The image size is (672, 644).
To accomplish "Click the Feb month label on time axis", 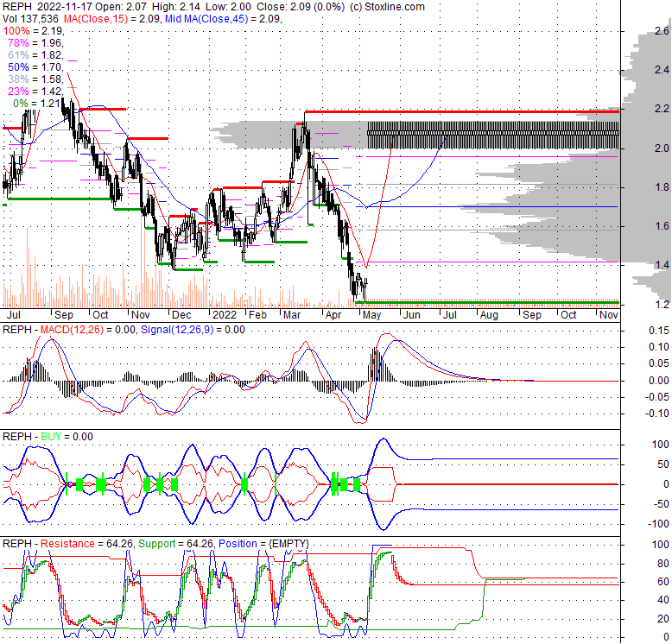I will pyautogui.click(x=258, y=315).
